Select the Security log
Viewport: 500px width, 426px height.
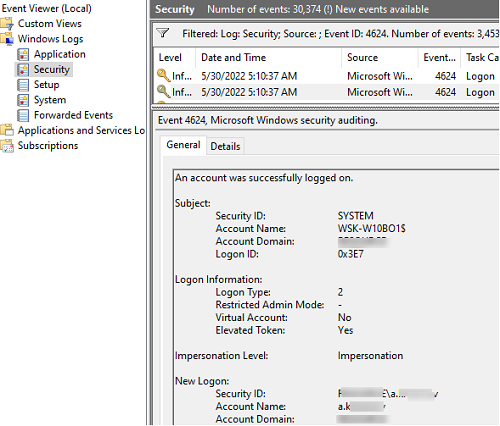52,70
